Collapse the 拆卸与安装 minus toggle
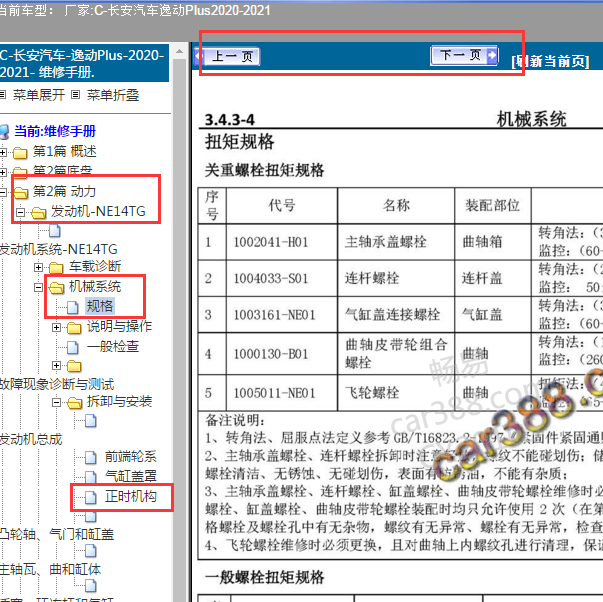This screenshot has width=603, height=602. [x=56, y=403]
